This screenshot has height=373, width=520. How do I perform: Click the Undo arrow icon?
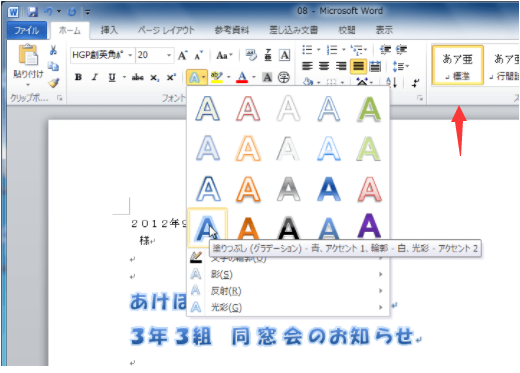click(x=48, y=12)
